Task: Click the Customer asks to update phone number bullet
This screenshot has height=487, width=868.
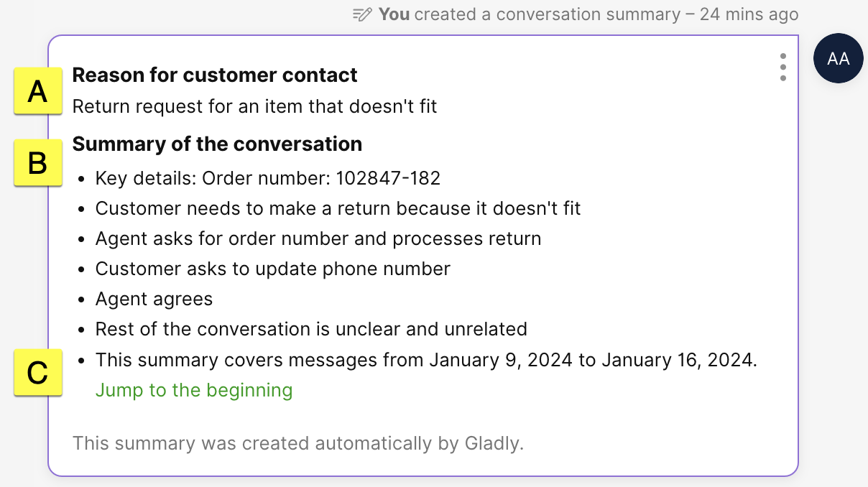Action: (x=273, y=269)
